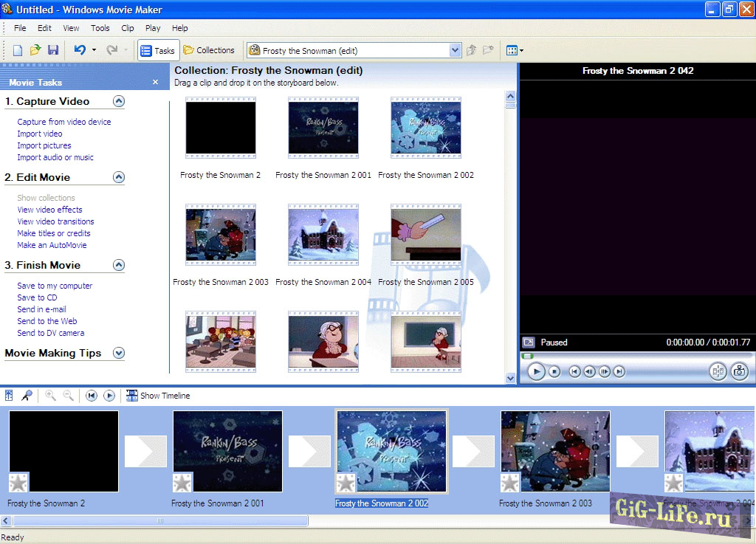Open the Tools menu
This screenshot has width=756, height=544.
100,28
